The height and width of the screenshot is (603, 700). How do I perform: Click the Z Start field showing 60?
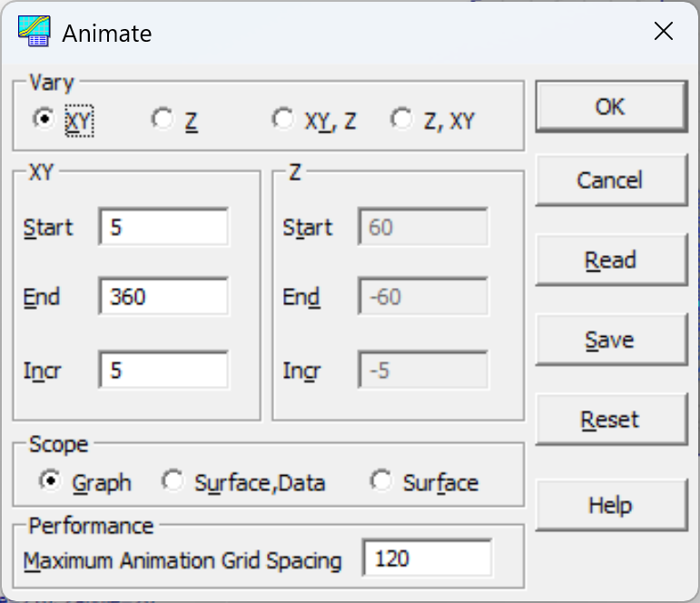[423, 227]
